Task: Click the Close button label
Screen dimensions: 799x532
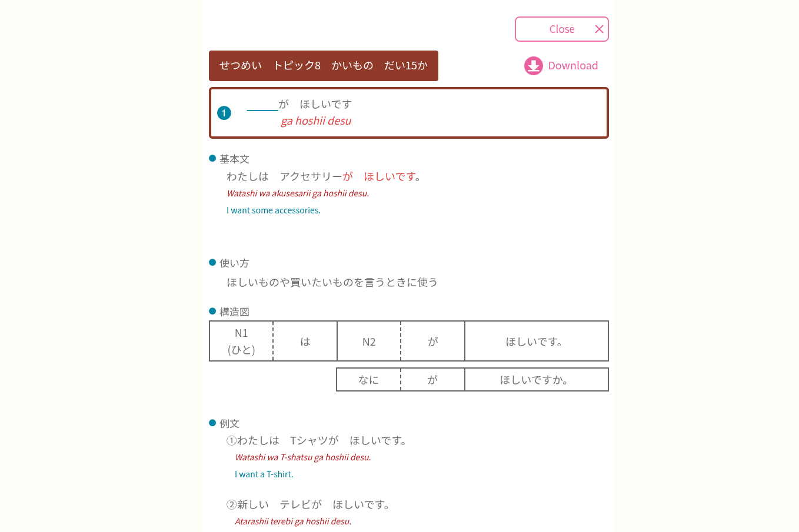Action: [562, 29]
